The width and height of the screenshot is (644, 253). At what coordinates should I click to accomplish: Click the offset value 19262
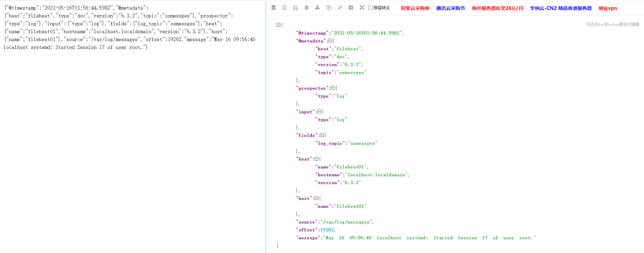[327, 230]
